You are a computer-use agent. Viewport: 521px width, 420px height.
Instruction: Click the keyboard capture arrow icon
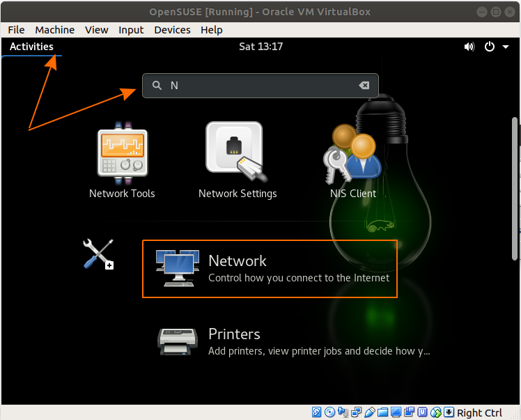(x=449, y=412)
